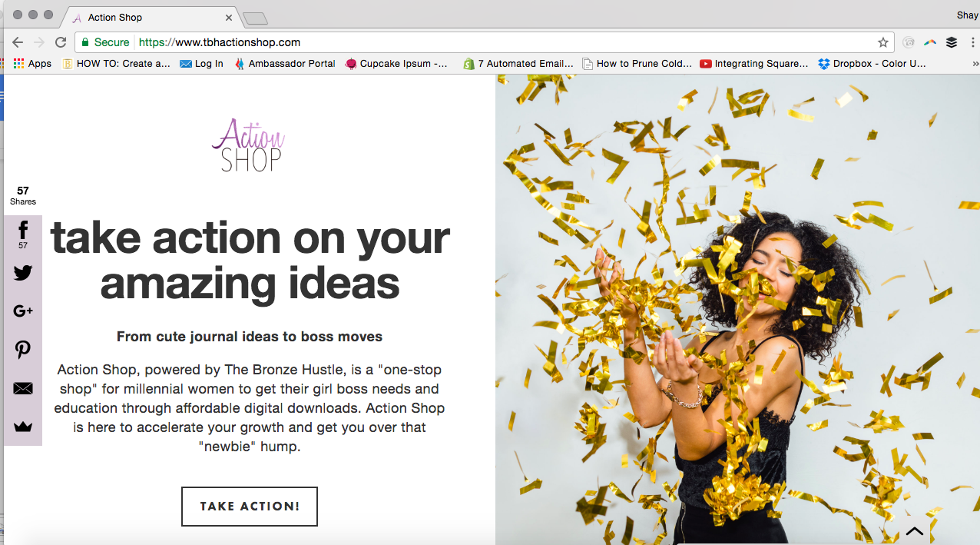Screen dimensions: 980x545
Task: Open a new tab next to Action Shop
Action: pos(255,18)
